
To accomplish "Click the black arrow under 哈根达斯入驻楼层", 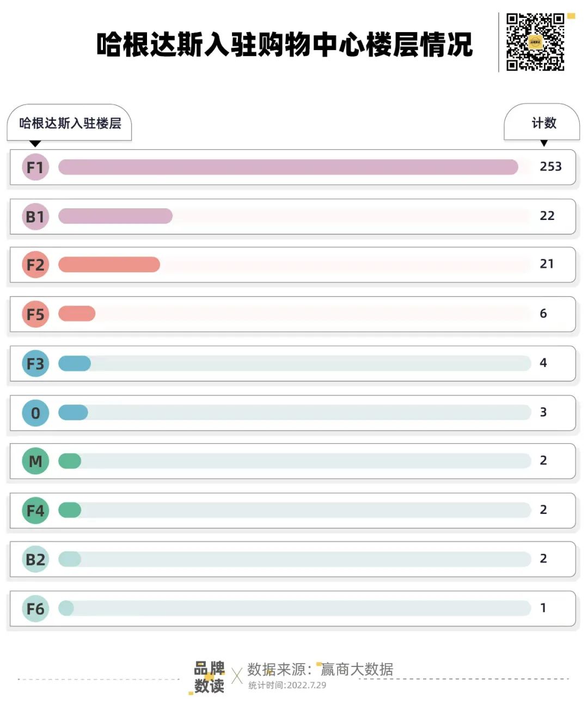I will pos(35,144).
